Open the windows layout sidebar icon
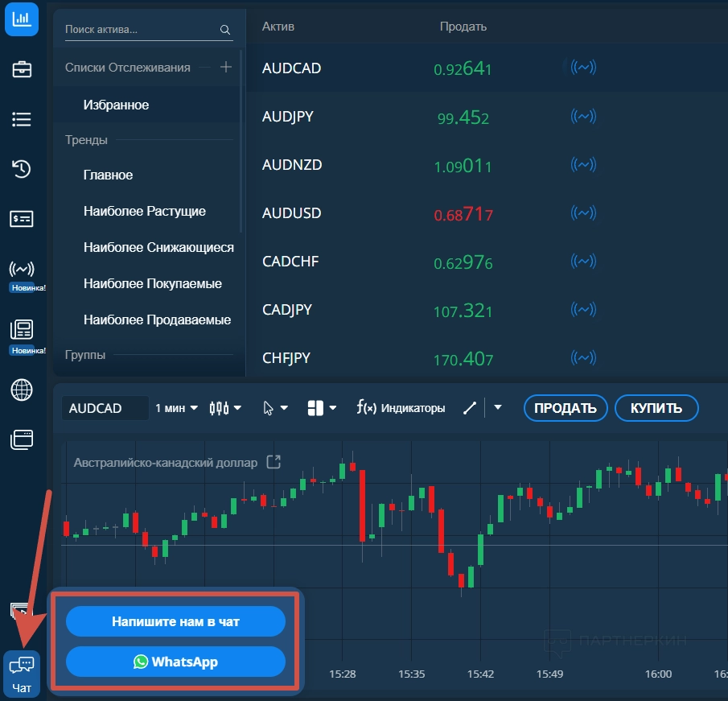The width and height of the screenshot is (728, 701). [22, 439]
